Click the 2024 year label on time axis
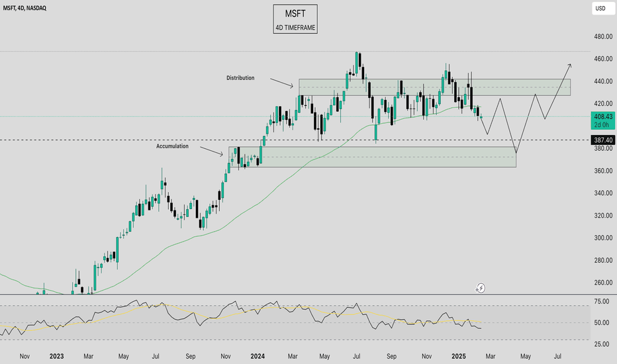The image size is (617, 364). [x=258, y=356]
